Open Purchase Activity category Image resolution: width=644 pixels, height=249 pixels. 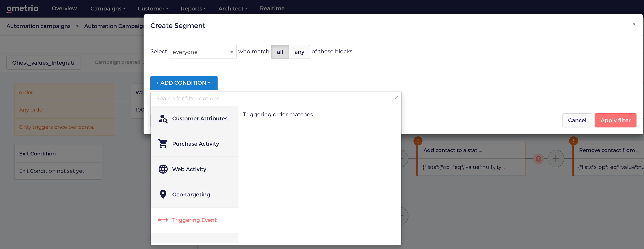click(x=195, y=144)
